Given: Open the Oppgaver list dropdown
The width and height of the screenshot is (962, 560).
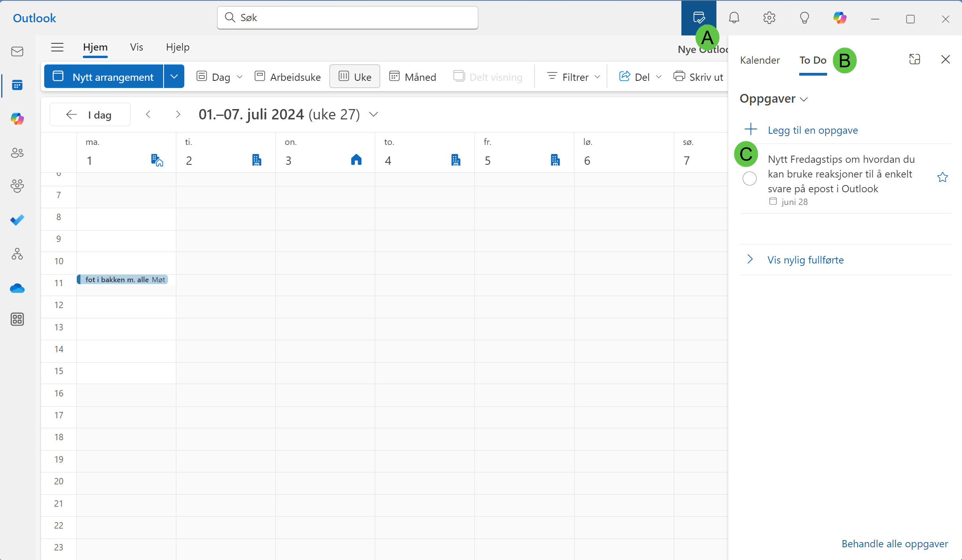Looking at the screenshot, I should (774, 99).
